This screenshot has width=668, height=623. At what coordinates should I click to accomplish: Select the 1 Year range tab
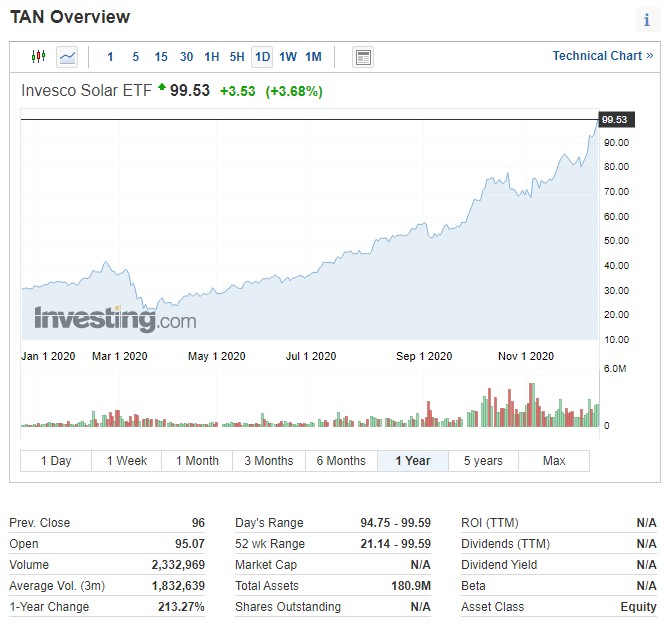point(413,461)
